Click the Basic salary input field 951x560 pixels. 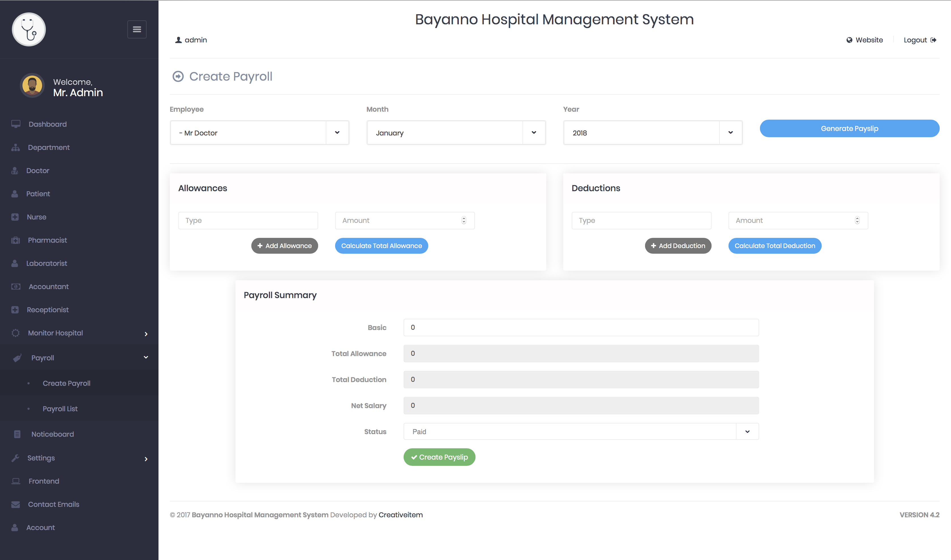[581, 328]
